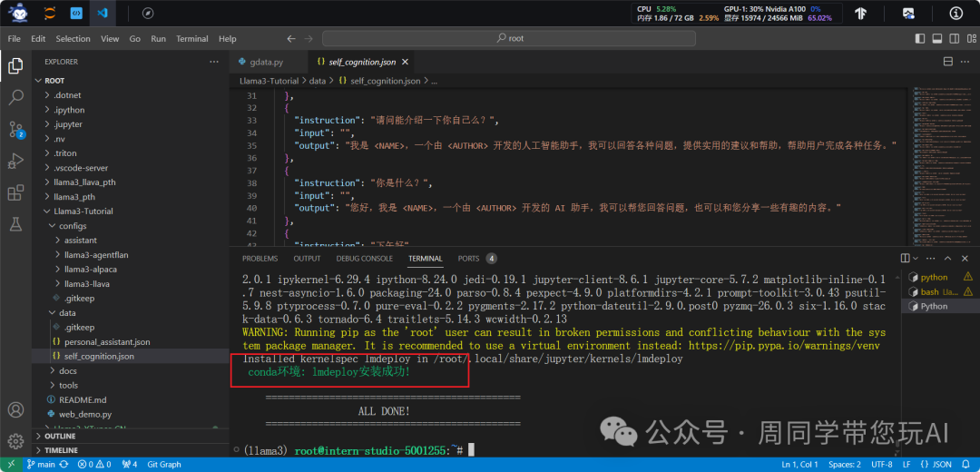Open the Extensions view
This screenshot has height=472, width=980.
click(15, 193)
